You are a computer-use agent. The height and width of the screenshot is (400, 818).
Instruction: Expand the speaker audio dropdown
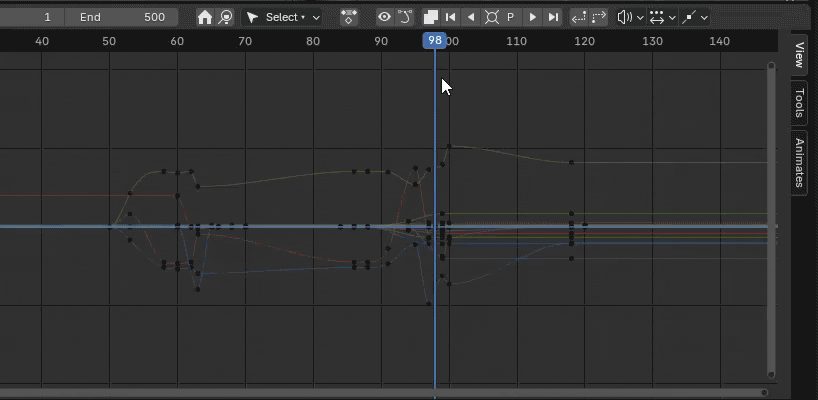coord(629,17)
